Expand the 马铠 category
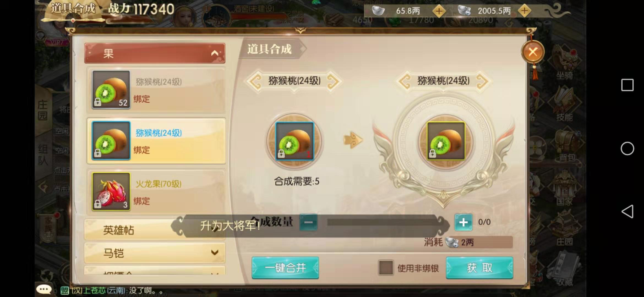Image resolution: width=644 pixels, height=297 pixels. pos(155,253)
